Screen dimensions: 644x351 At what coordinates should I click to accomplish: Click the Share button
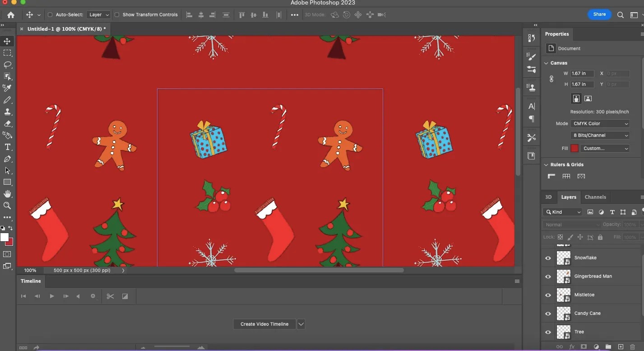[x=599, y=14]
